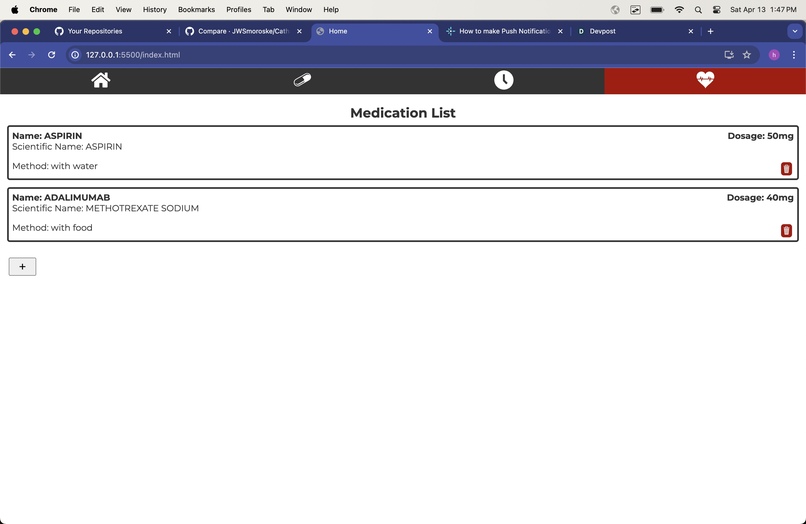
Task: Switch to Your Repositories tab
Action: point(113,31)
